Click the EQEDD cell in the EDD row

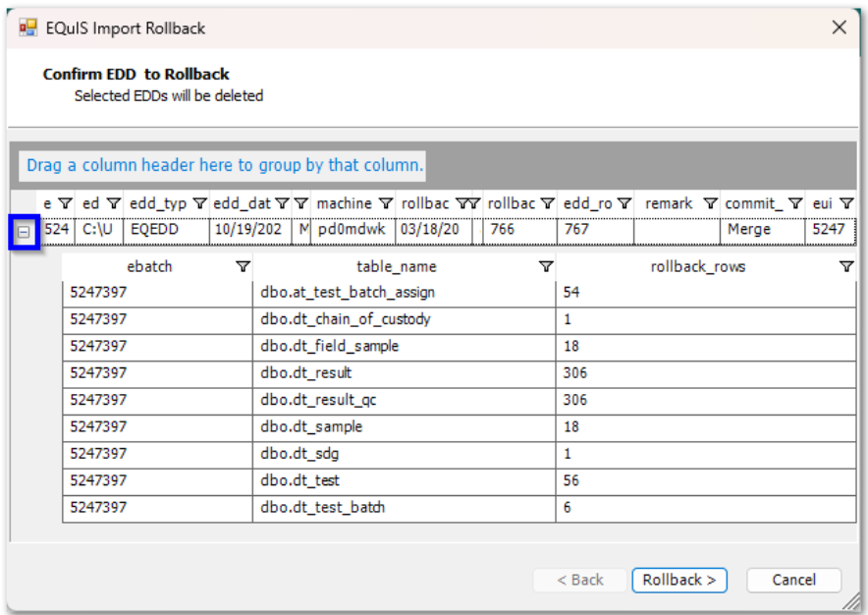pos(164,230)
